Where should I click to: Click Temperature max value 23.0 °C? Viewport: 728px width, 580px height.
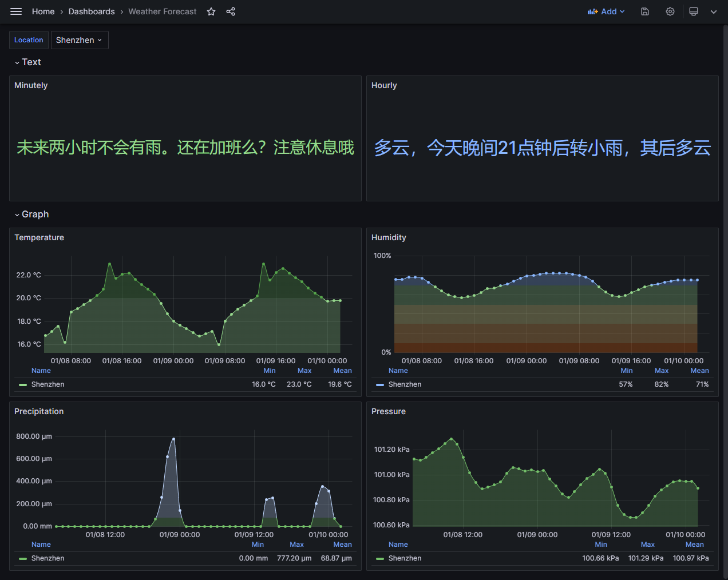299,384
